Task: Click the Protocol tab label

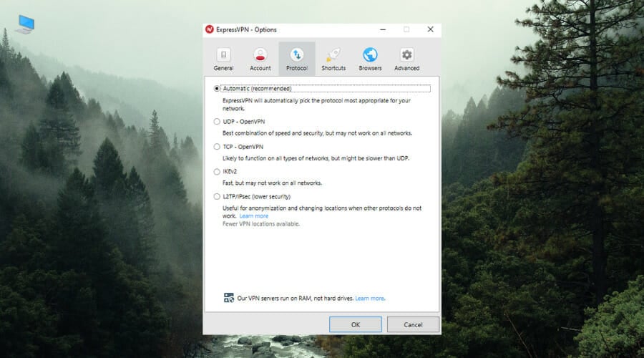Action: click(297, 68)
